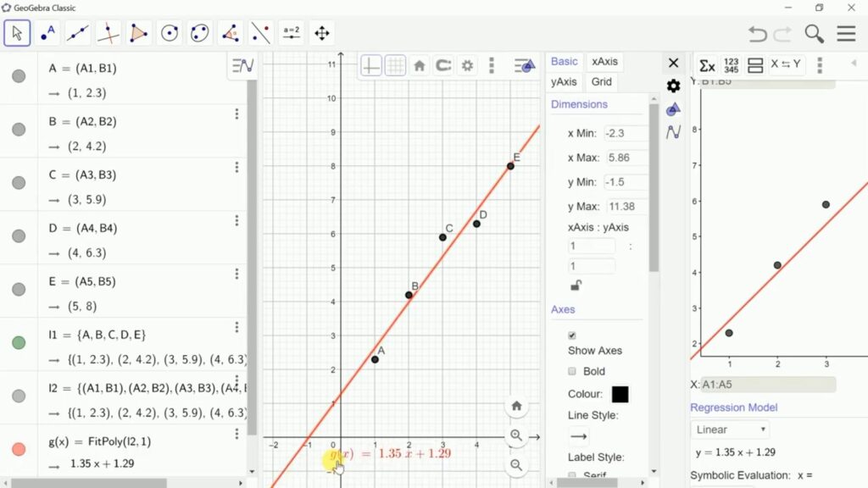Screen dimensions: 868x488
Task: Select the Move Graphics View tool
Action: click(321, 33)
